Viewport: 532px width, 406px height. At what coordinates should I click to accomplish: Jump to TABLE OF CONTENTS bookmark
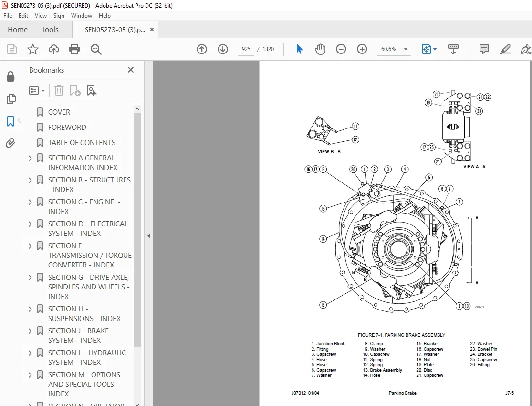(x=82, y=143)
